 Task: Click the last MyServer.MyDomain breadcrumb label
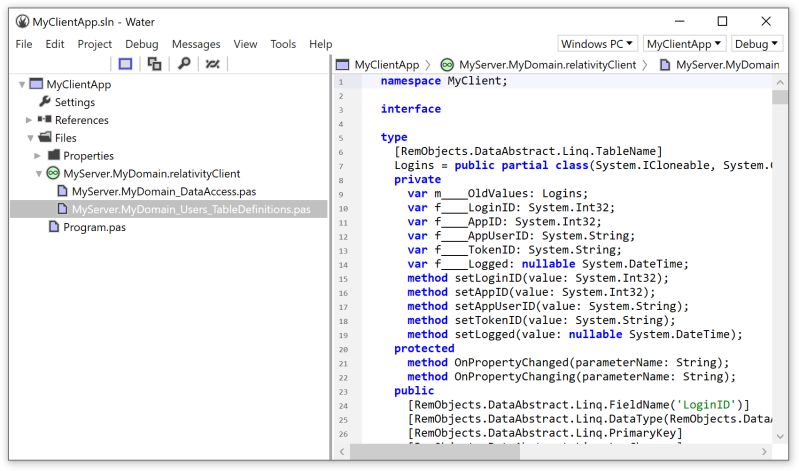728,65
